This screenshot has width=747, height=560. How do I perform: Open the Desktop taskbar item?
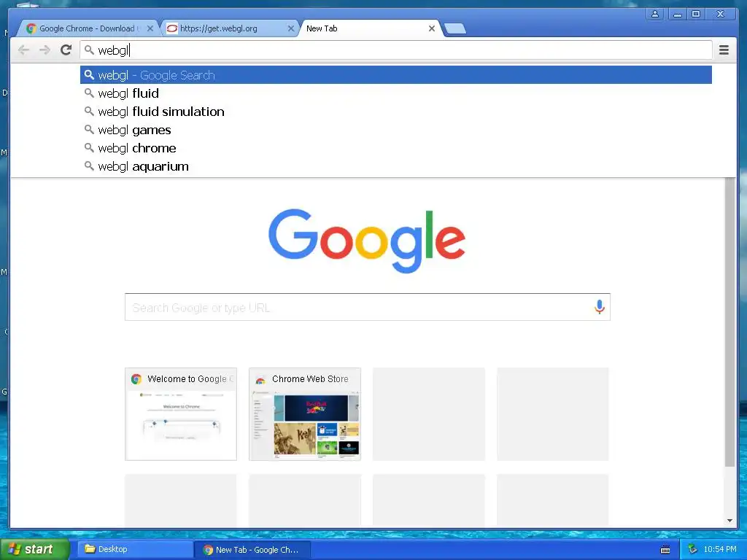click(x=134, y=550)
